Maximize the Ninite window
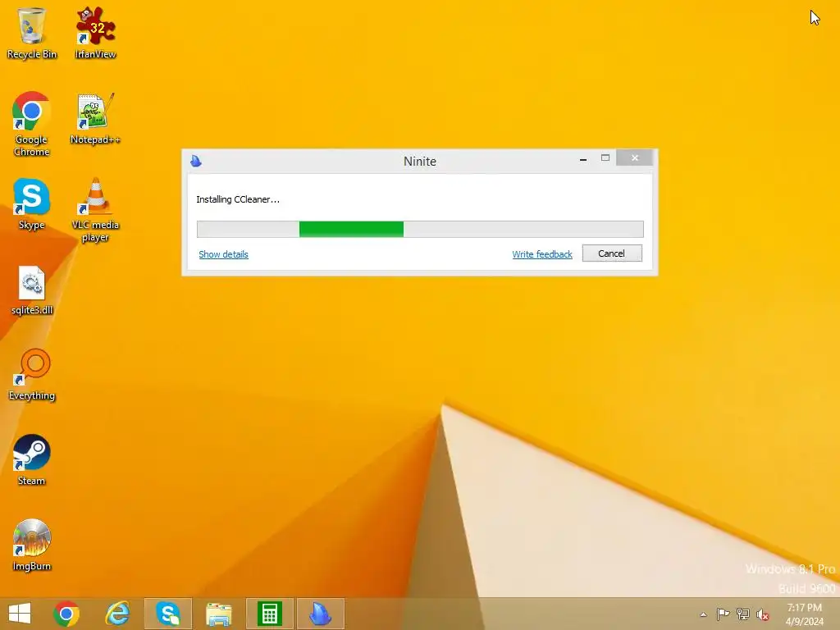Image resolution: width=840 pixels, height=630 pixels. (605, 158)
